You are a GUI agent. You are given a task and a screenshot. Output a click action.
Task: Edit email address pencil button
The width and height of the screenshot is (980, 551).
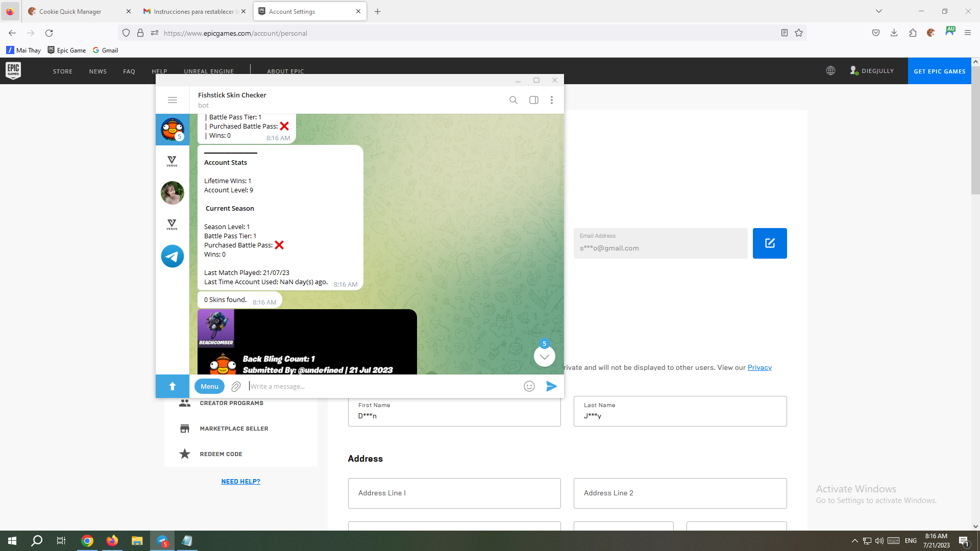(770, 243)
